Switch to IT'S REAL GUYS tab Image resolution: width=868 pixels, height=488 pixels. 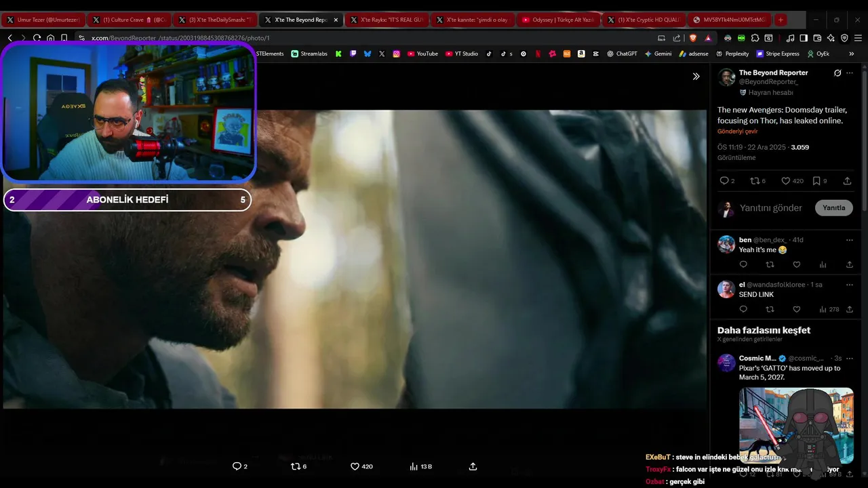click(x=387, y=20)
